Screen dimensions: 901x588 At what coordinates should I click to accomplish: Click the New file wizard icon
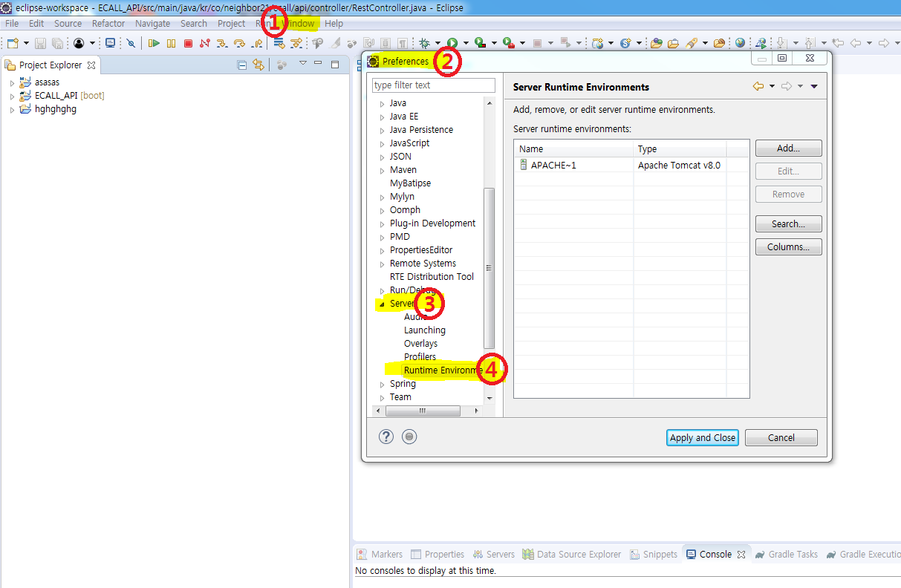coord(13,43)
